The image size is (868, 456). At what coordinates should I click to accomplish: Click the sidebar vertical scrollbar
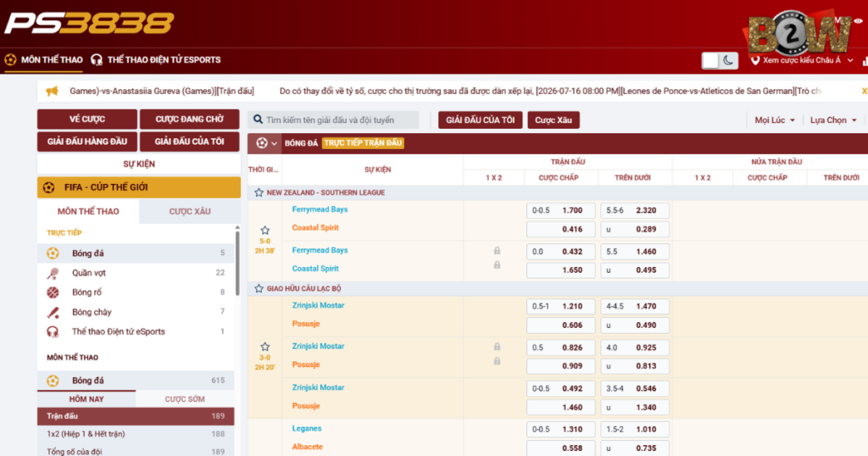pyautogui.click(x=237, y=263)
